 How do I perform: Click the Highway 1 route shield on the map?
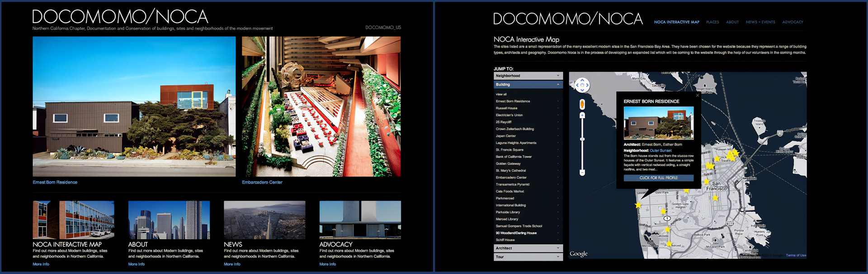667,218
